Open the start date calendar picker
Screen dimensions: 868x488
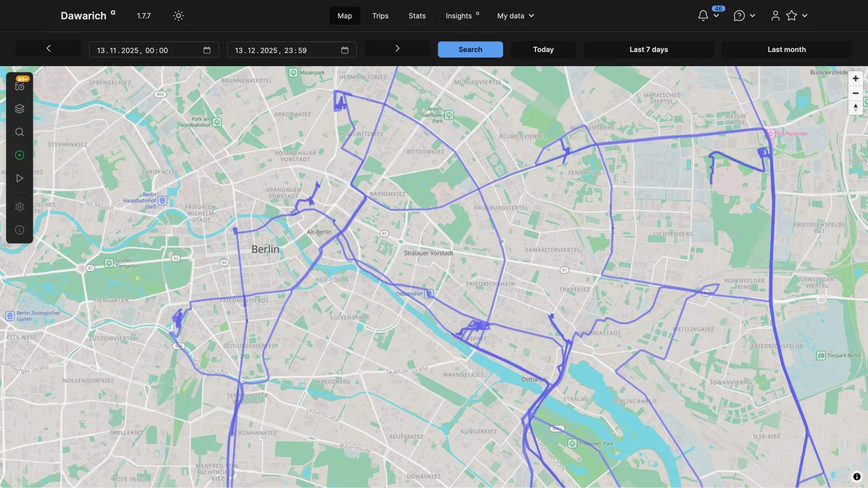(x=207, y=50)
